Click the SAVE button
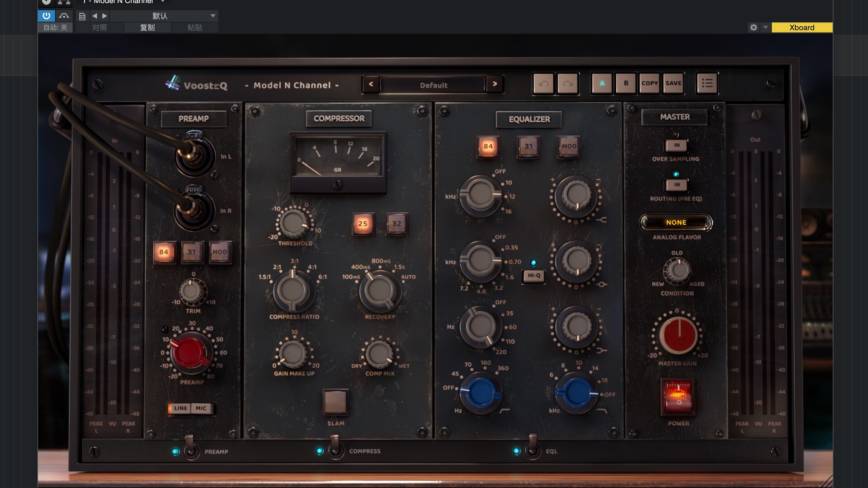Screen dimensions: 868x488 [674, 83]
